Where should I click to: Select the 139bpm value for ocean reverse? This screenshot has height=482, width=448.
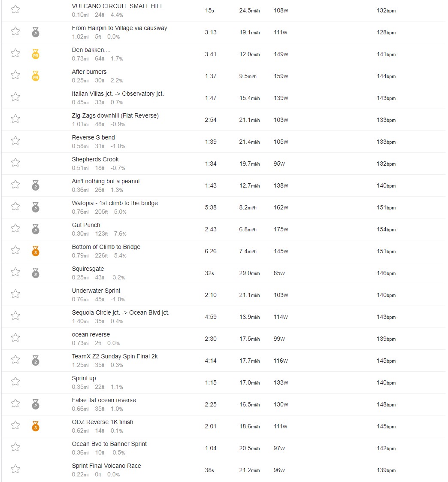coord(386,339)
